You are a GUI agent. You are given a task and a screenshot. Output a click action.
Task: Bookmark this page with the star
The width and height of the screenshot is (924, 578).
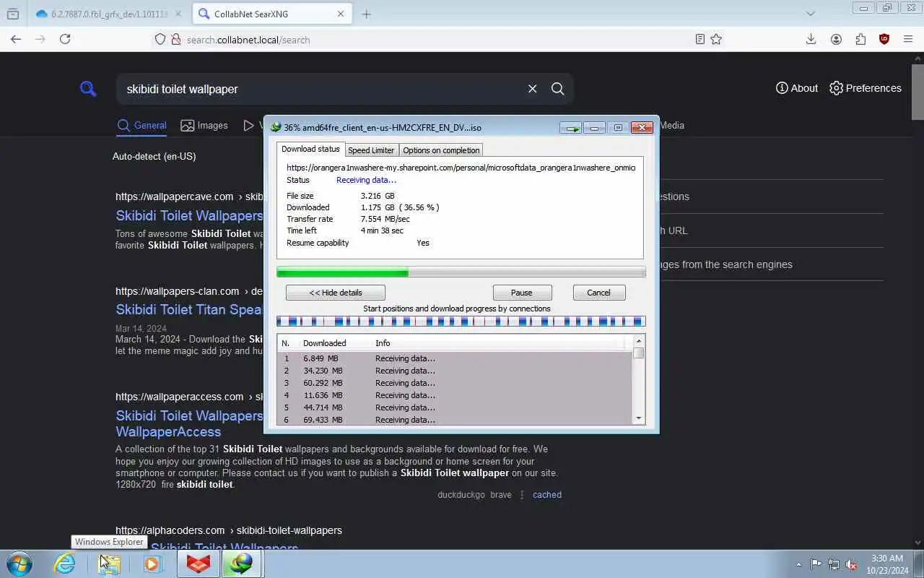(x=716, y=39)
